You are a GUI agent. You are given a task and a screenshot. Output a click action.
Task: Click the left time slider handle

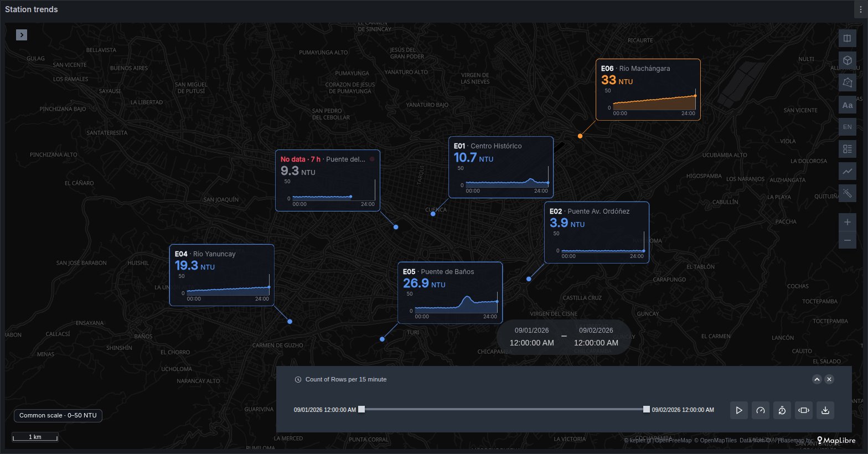coord(361,409)
